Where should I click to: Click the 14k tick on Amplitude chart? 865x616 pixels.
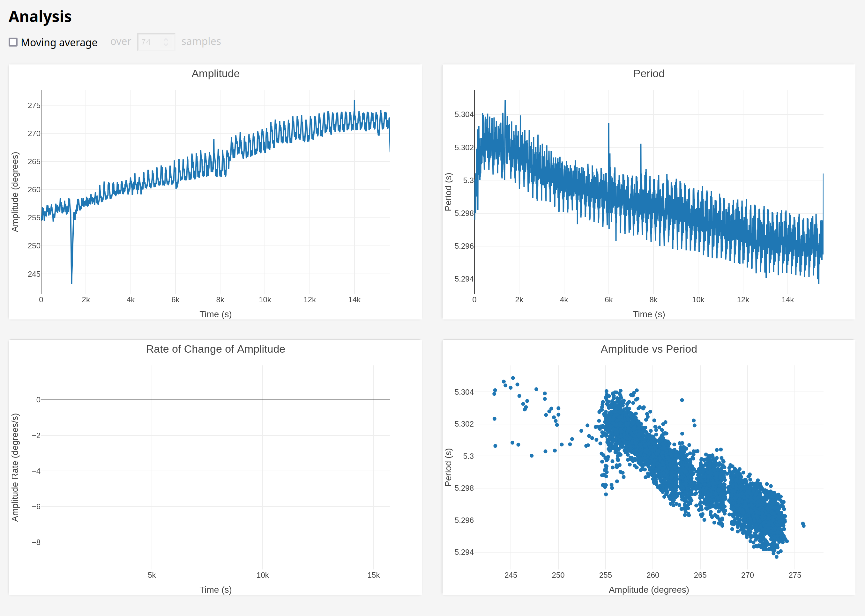click(354, 300)
